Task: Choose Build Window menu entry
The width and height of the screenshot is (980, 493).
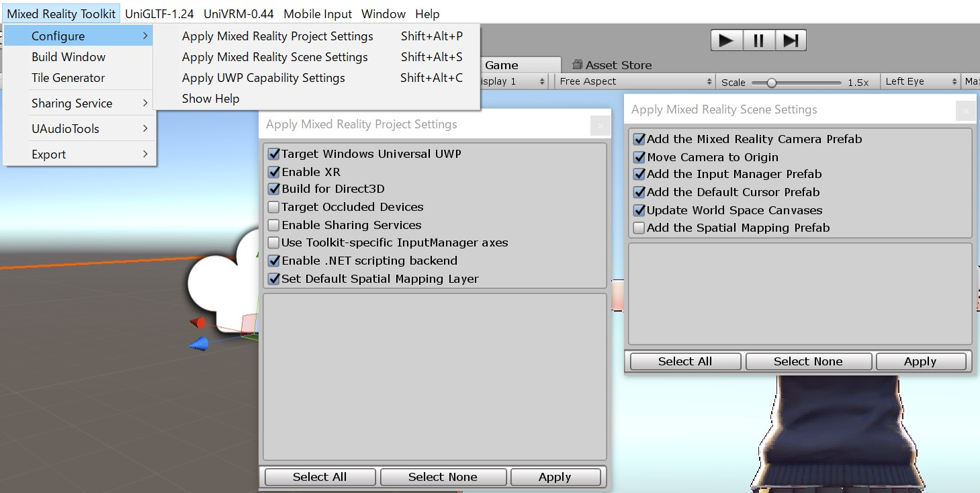Action: tap(79, 56)
